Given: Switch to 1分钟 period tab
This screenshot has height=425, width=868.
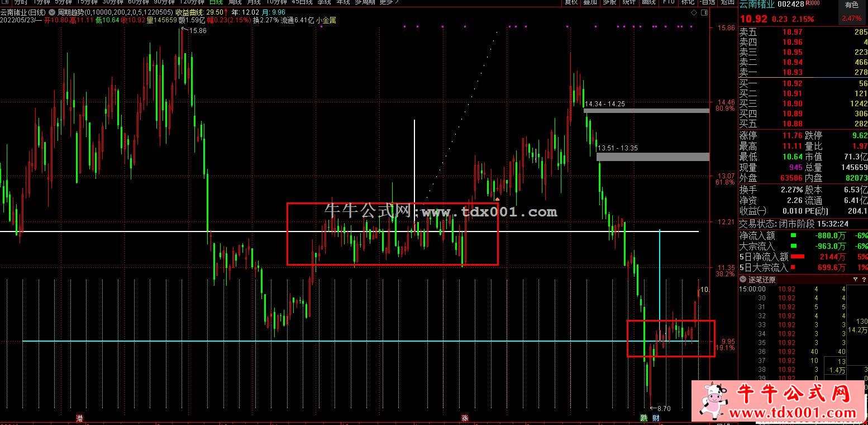Looking at the screenshot, I should [41, 2].
